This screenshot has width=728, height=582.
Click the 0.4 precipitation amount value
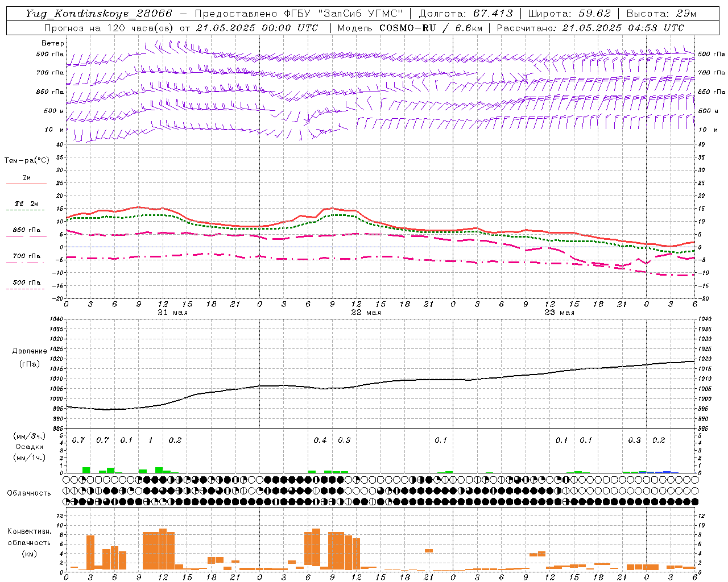pyautogui.click(x=320, y=440)
